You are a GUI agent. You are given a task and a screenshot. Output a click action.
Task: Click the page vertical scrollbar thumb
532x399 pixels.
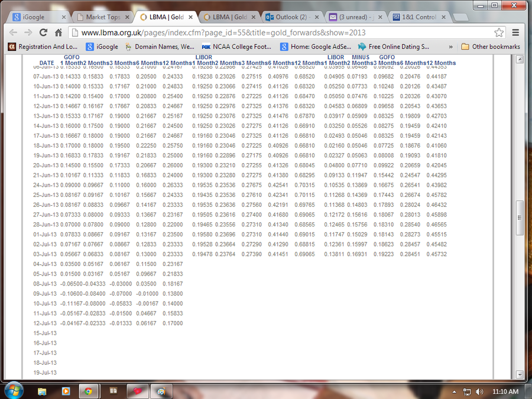pyautogui.click(x=520, y=217)
